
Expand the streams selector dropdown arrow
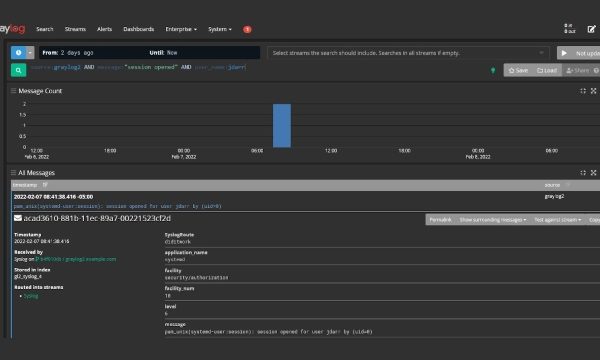pos(541,53)
